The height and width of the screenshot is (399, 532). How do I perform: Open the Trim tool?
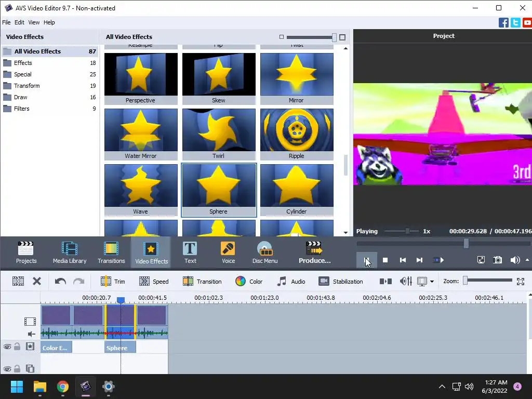tap(113, 281)
